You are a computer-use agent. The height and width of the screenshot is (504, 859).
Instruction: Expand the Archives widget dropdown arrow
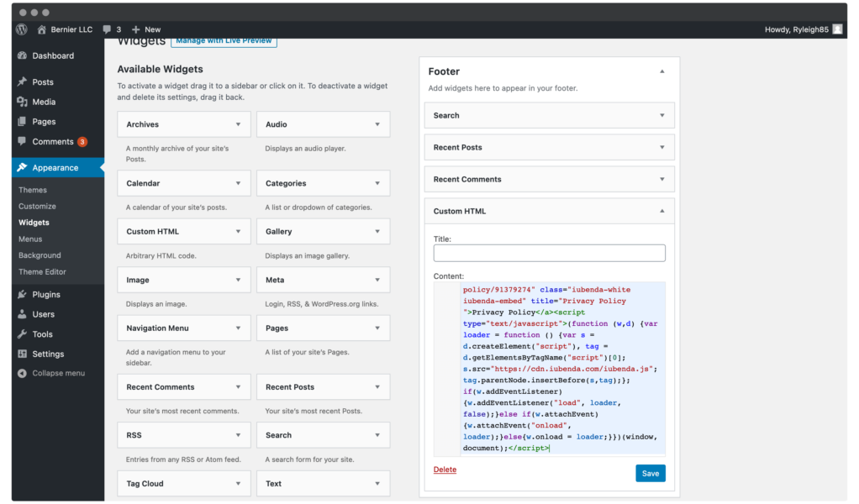tap(239, 124)
